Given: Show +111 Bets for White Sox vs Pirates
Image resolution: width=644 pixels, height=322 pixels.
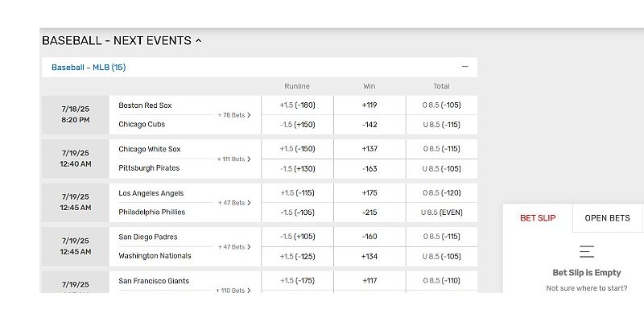Looking at the screenshot, I should point(234,159).
